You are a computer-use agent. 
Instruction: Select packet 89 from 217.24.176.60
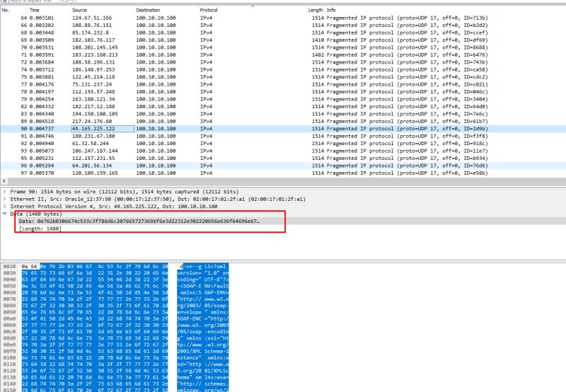(x=283, y=121)
